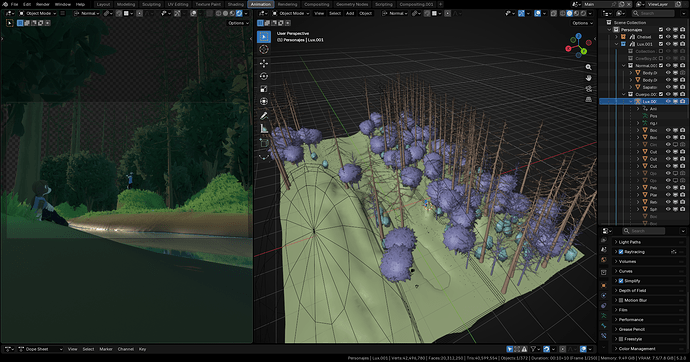Toggle the Raytracing checkbox
This screenshot has height=362, width=690.
621,252
